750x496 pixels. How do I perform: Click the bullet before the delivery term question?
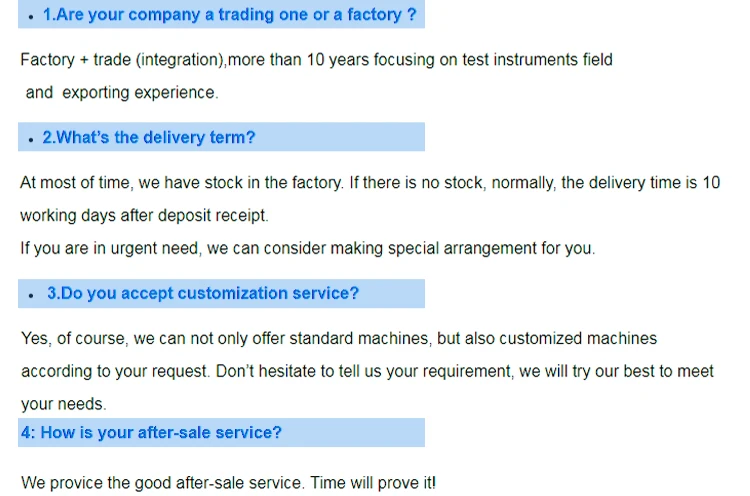click(34, 139)
